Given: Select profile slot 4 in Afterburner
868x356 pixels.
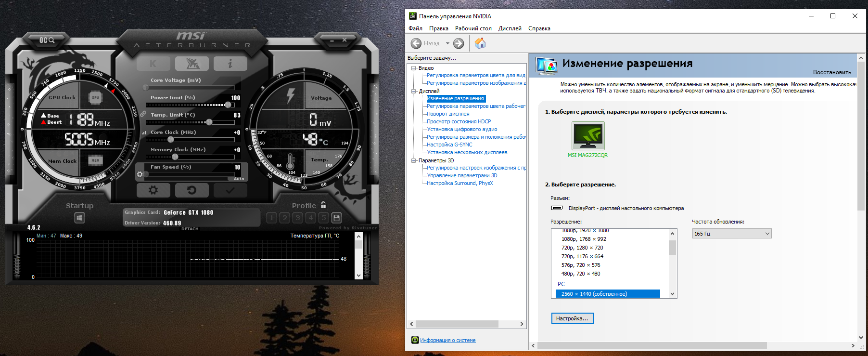Looking at the screenshot, I should pyautogui.click(x=311, y=218).
